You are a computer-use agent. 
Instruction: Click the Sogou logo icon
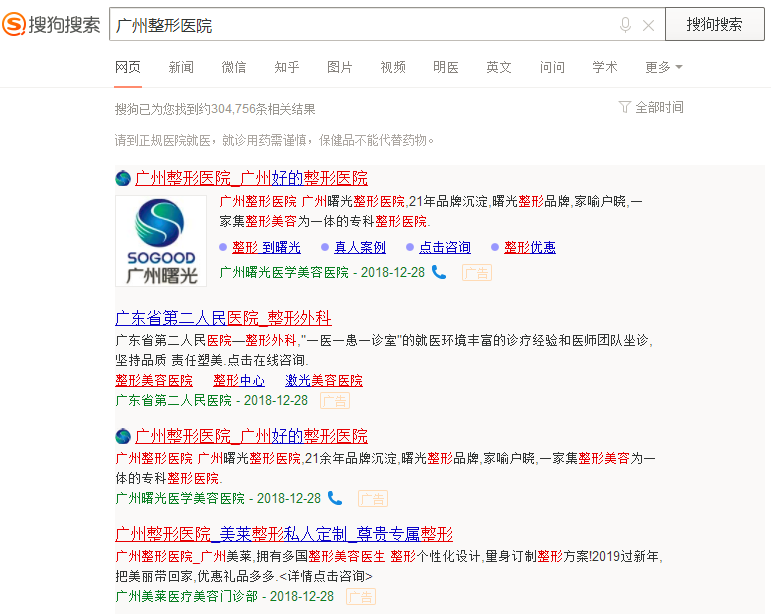14,24
